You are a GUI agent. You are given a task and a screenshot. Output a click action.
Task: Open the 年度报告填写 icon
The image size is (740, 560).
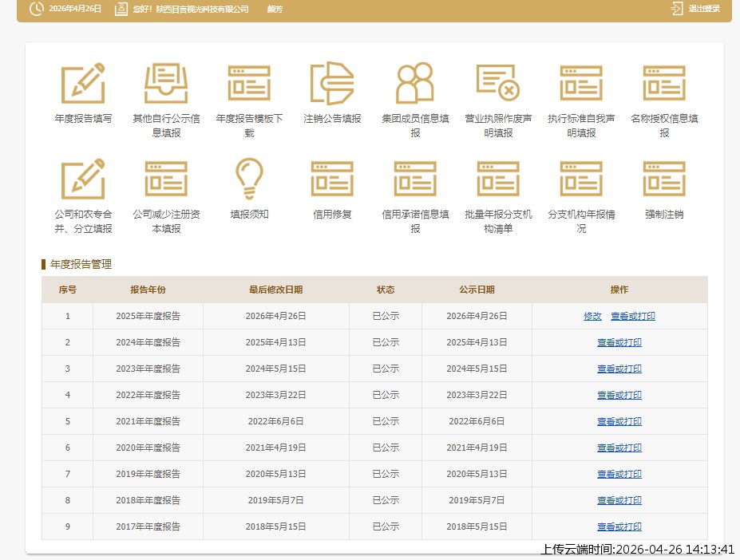click(84, 83)
